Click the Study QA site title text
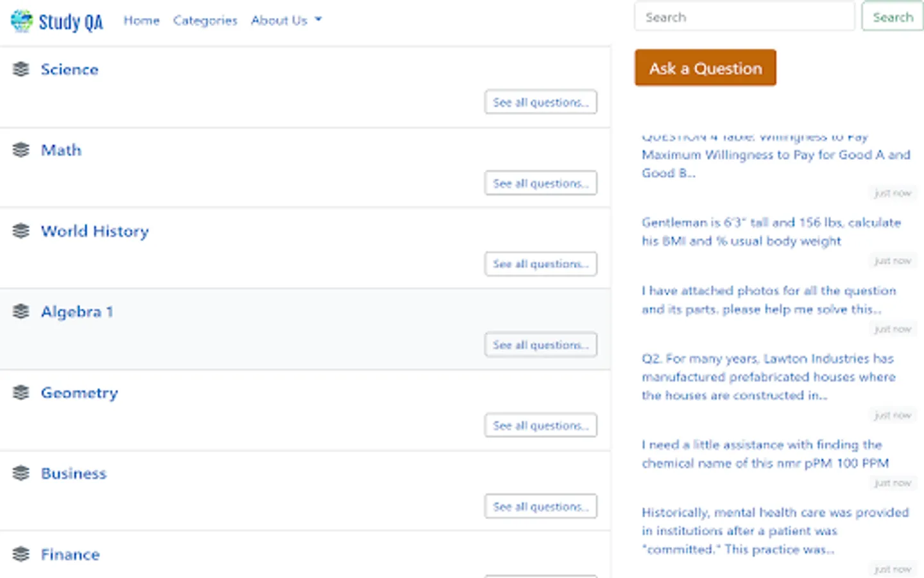Viewport: 924px width, 578px height. coord(71,22)
